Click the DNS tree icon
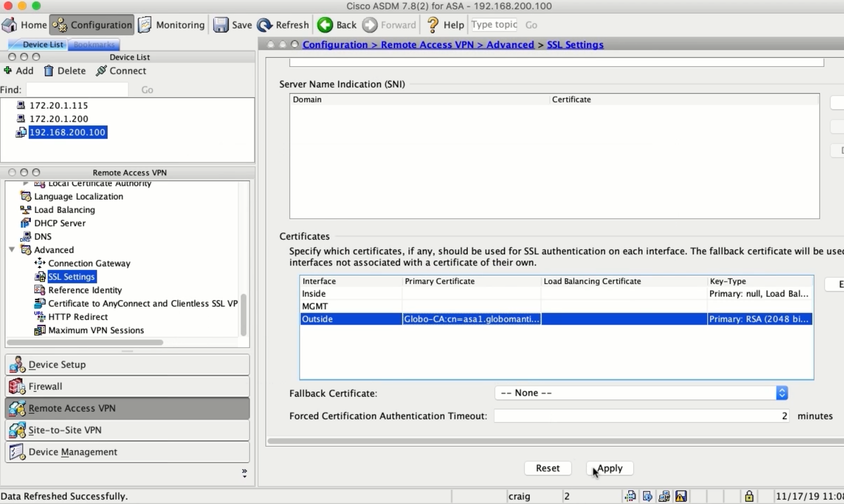The height and width of the screenshot is (504, 844). (26, 236)
